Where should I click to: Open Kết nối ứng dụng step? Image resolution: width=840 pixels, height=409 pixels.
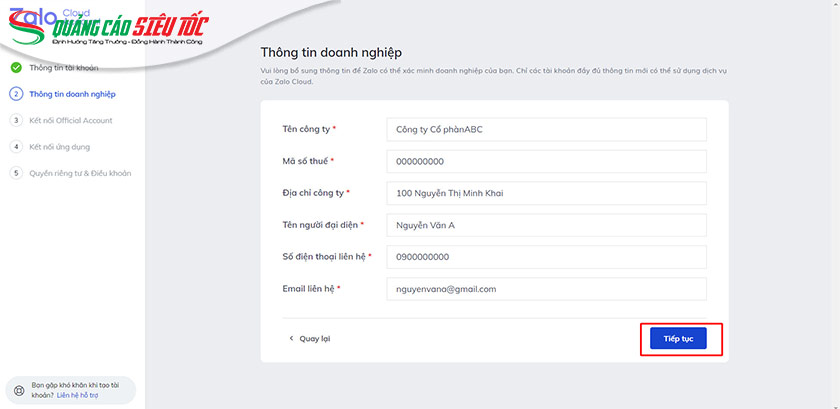tap(61, 146)
